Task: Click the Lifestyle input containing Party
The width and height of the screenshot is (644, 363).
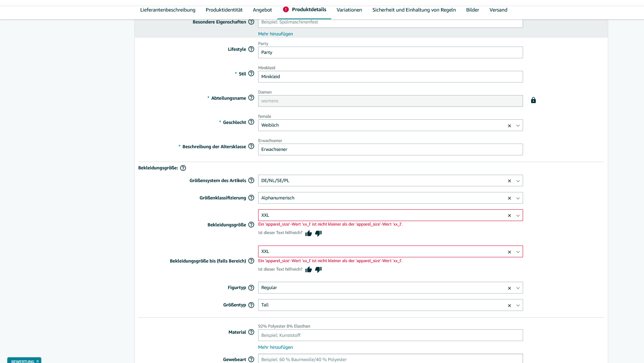Action: tap(391, 52)
